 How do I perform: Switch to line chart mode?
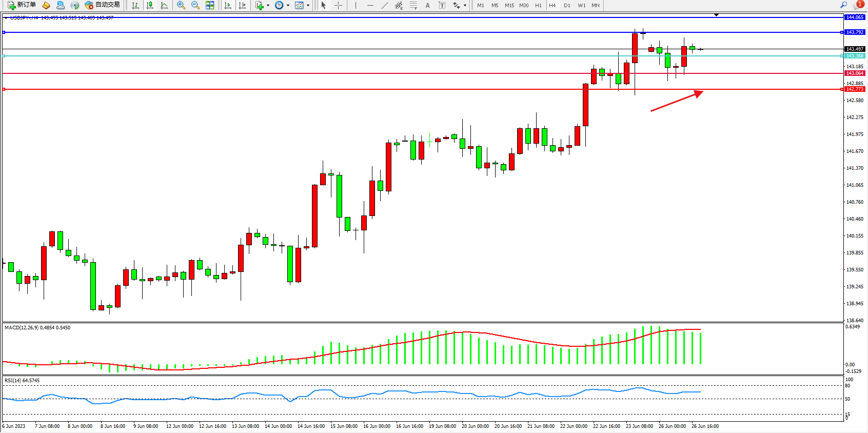164,5
